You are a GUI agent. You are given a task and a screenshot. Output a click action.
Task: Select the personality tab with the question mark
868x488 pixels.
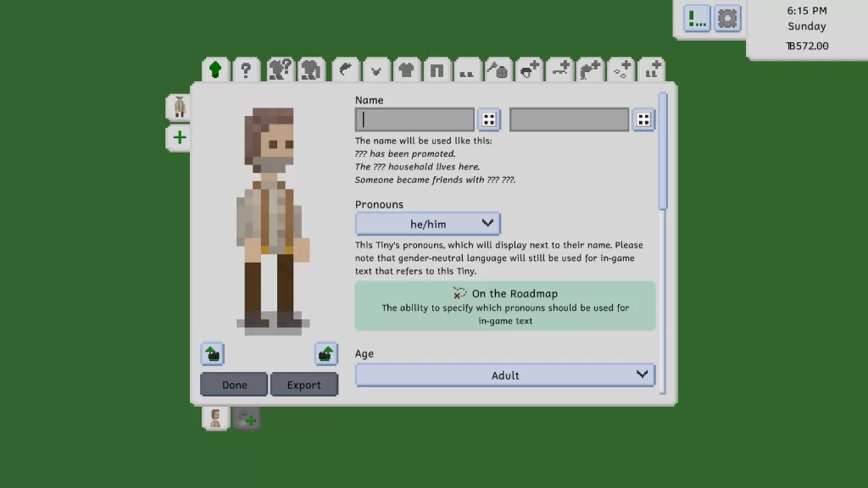246,69
